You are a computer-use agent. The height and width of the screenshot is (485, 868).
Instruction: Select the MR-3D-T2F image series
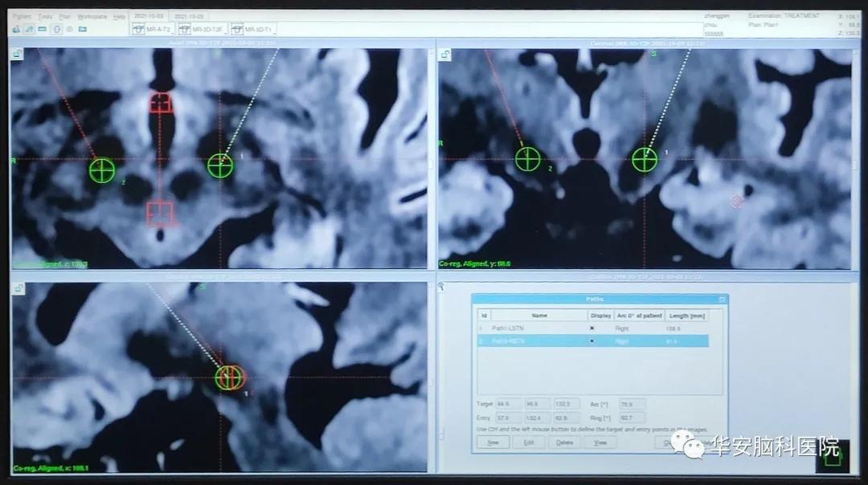pyautogui.click(x=201, y=29)
